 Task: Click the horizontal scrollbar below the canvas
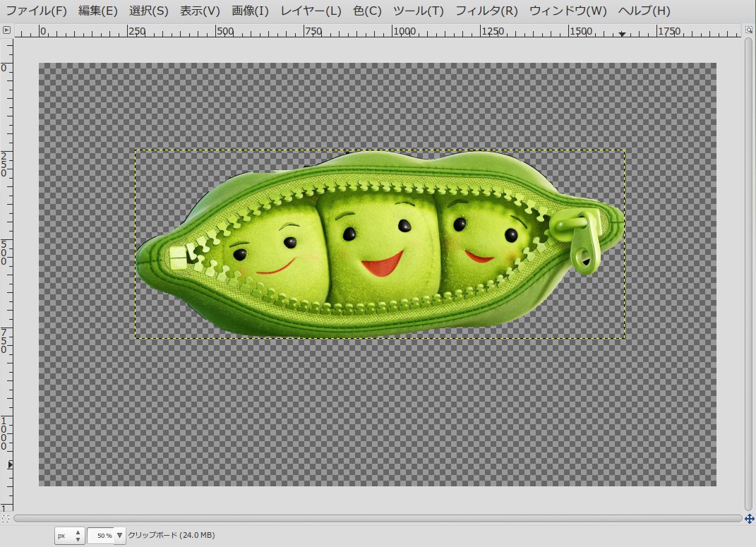click(x=378, y=519)
